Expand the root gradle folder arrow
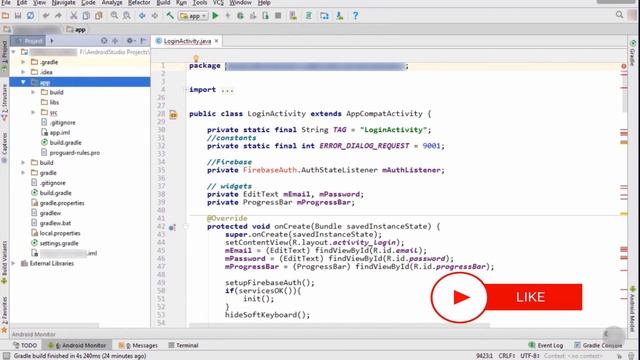640x360 pixels. point(23,173)
